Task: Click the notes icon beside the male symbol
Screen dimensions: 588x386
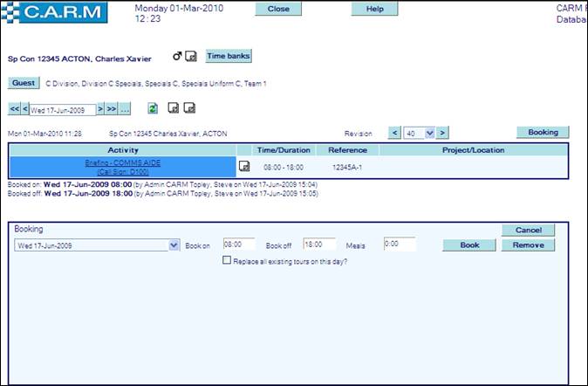Action: click(x=191, y=57)
